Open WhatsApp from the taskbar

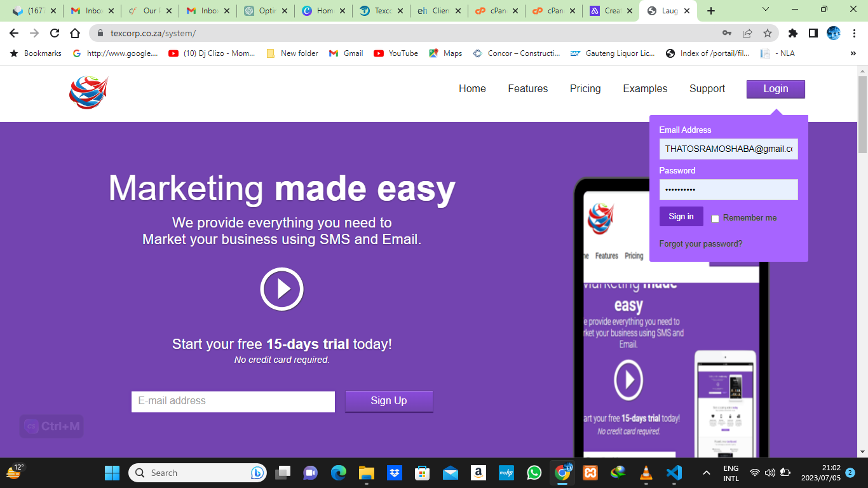pyautogui.click(x=534, y=473)
